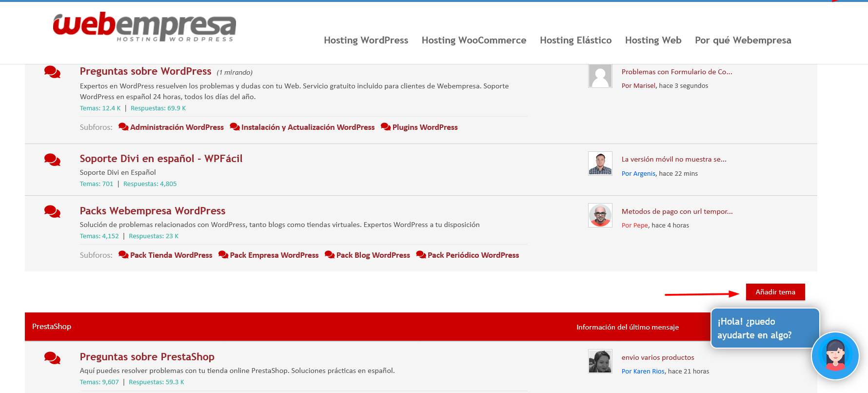Open Packs Webempresa WordPress forum

[153, 211]
